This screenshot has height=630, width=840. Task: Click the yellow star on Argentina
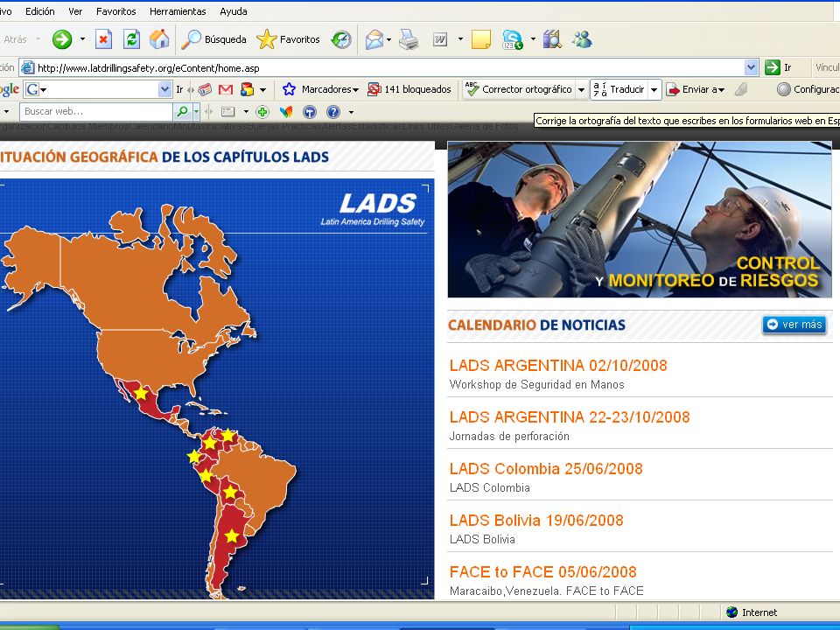pos(231,535)
